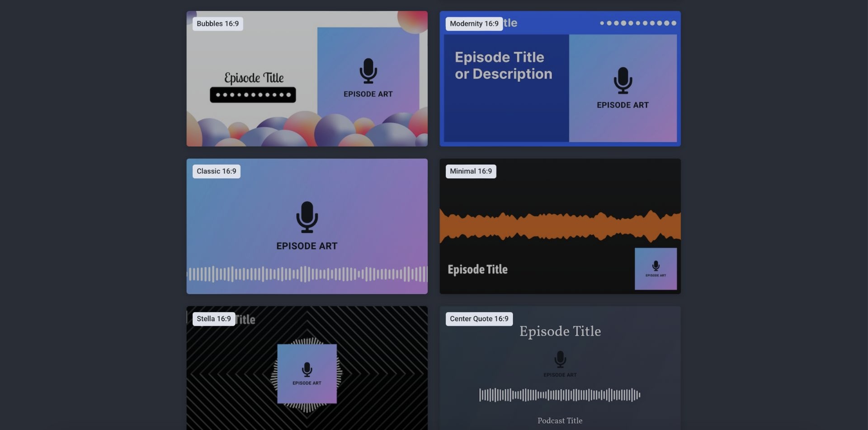Open the Minimal 16:9 template thumbnail
The height and width of the screenshot is (430, 868).
560,226
